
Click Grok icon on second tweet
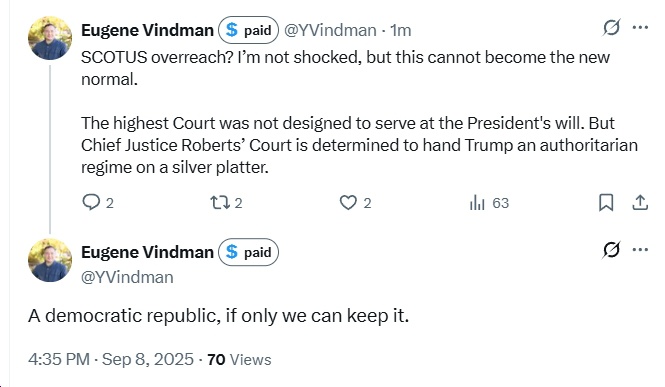click(x=611, y=250)
